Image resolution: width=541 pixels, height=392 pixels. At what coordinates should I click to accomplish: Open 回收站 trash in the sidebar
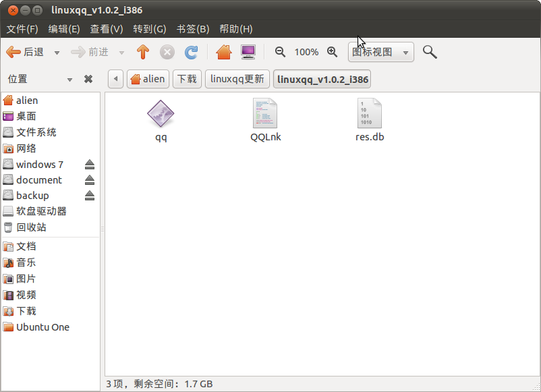tap(51, 227)
